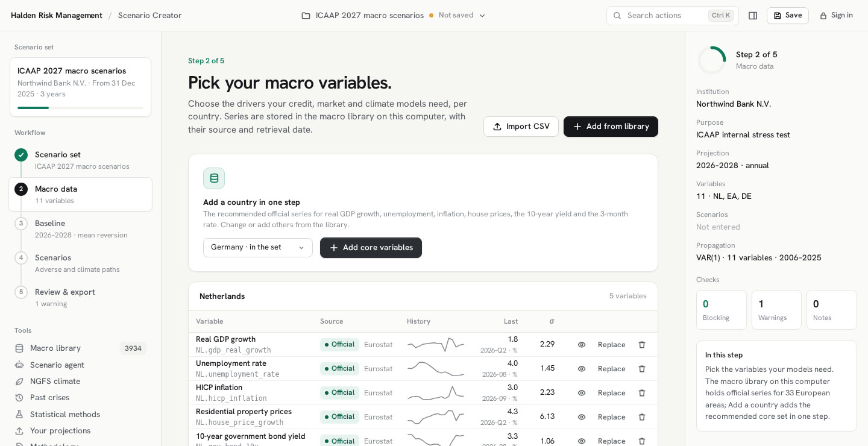868x446 pixels.
Task: Select the Macro data workflow step
Action: [80, 194]
